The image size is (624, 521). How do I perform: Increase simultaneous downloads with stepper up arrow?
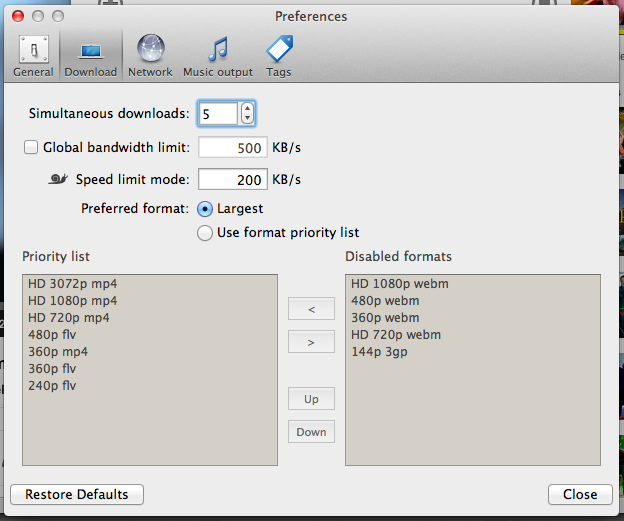coord(247,108)
